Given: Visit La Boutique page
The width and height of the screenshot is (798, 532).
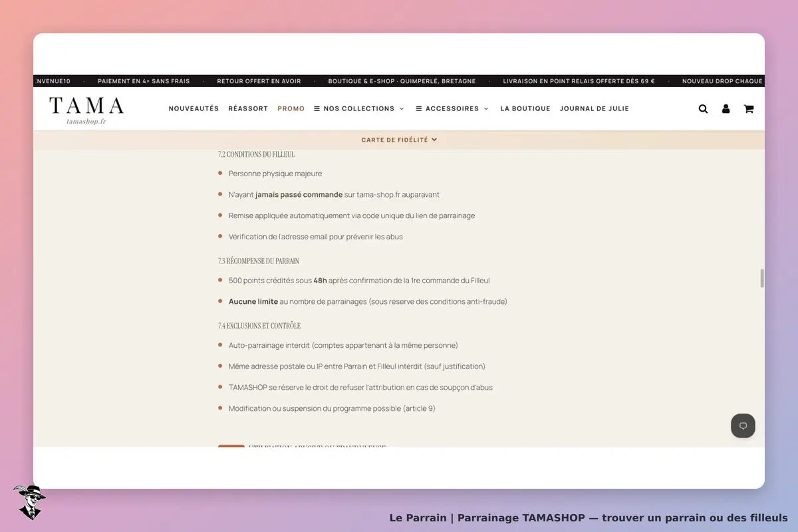Looking at the screenshot, I should pyautogui.click(x=525, y=108).
